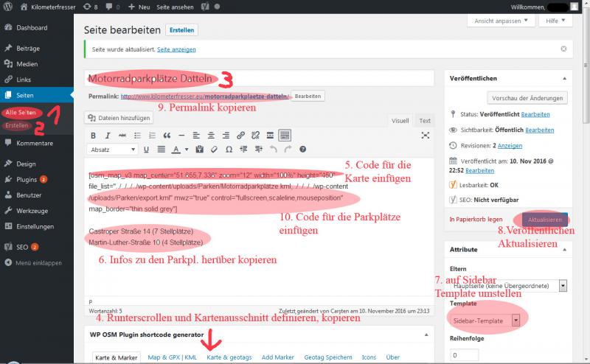Open the Map & GPX | KML tab
The image size is (590, 364).
(x=172, y=357)
